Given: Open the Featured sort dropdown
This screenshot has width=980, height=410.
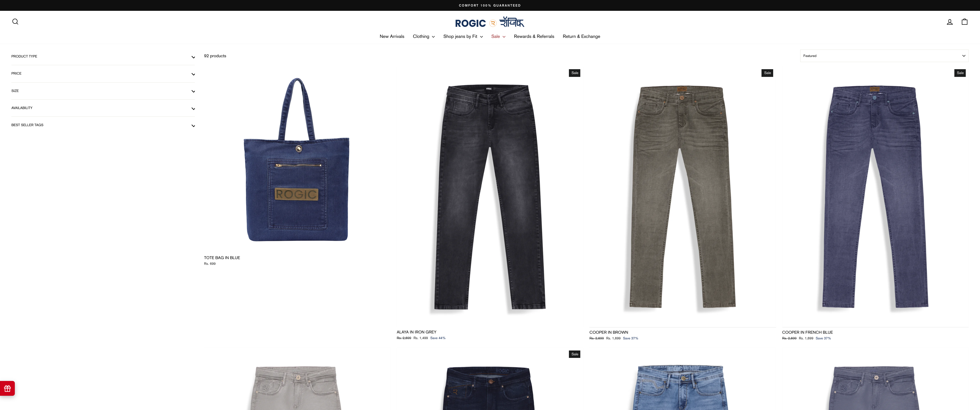Looking at the screenshot, I should point(884,56).
